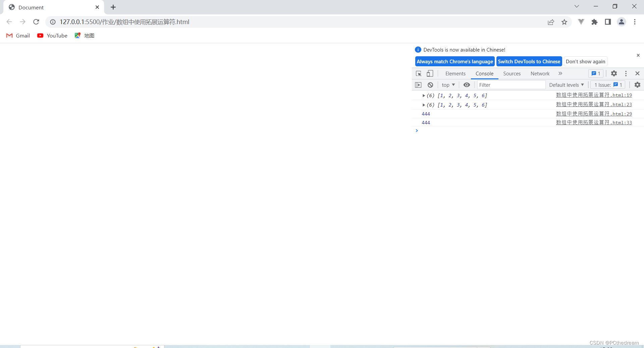Switch to the Elements tab
This screenshot has height=348, width=644.
tap(455, 73)
